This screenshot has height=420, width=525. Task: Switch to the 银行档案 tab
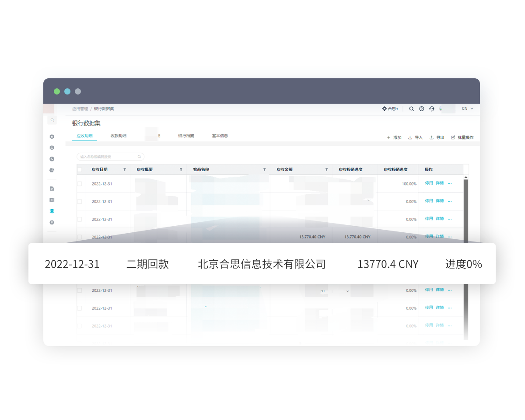[186, 136]
